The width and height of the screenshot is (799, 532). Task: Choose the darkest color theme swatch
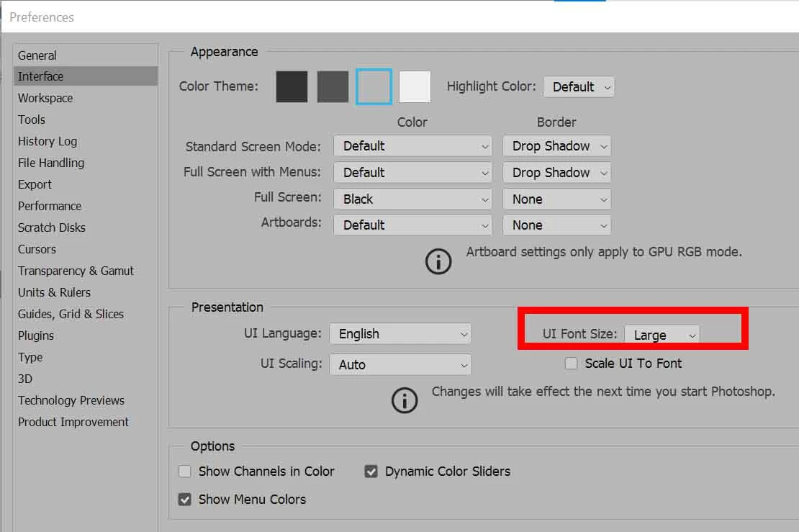292,86
